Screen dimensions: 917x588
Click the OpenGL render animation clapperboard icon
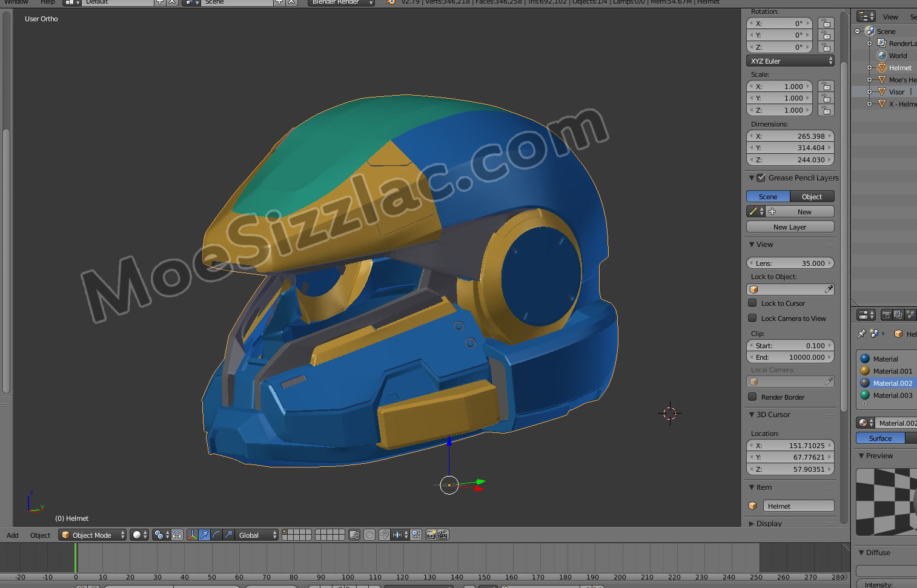click(443, 535)
